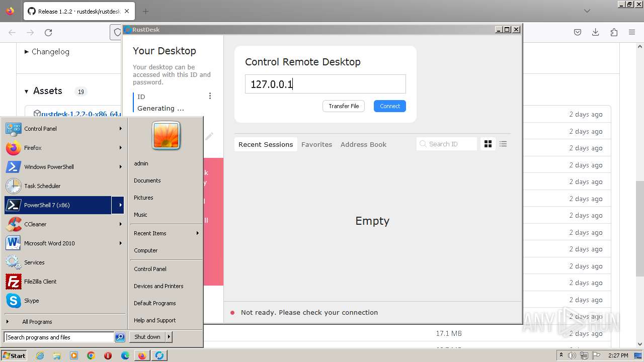Edit password with the pencil icon in RustDesk
Screen dimensions: 644x362
click(209, 136)
